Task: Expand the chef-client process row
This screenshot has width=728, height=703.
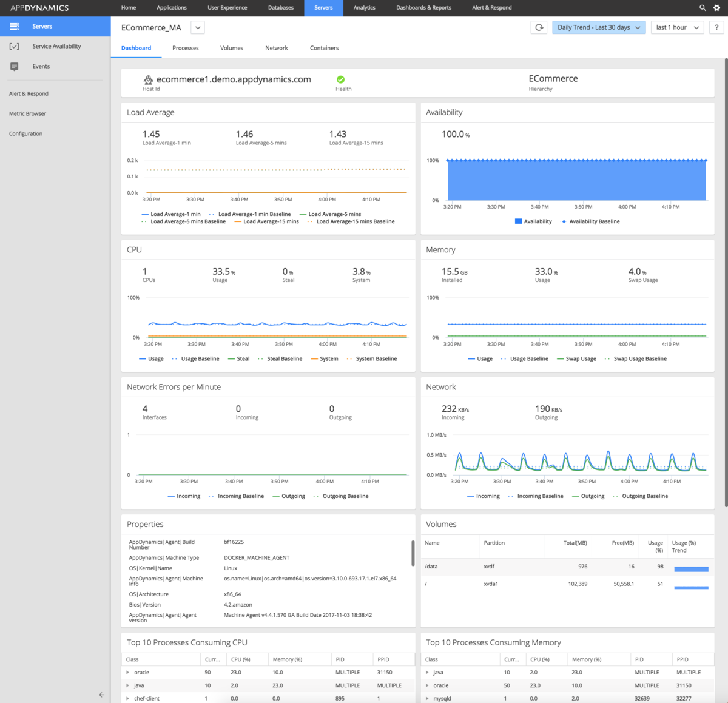Action: coord(127,698)
